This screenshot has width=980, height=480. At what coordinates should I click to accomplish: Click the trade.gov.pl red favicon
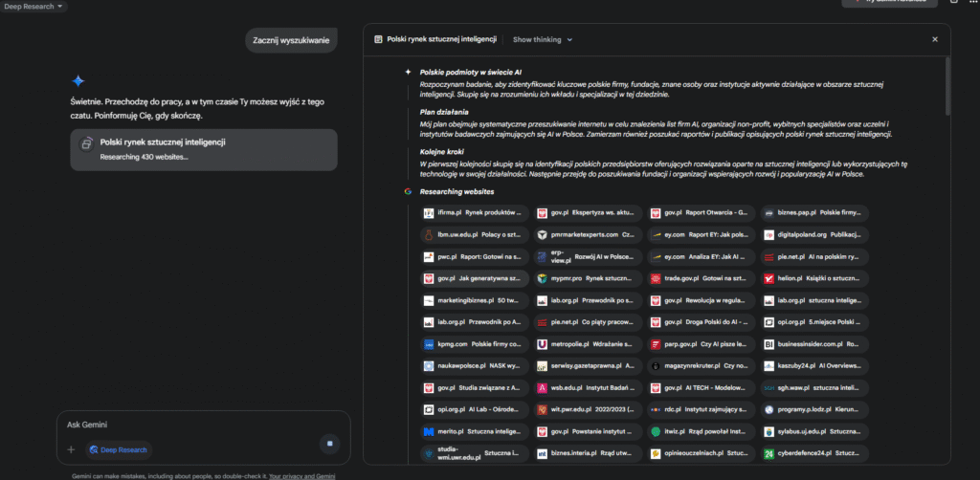pos(656,278)
